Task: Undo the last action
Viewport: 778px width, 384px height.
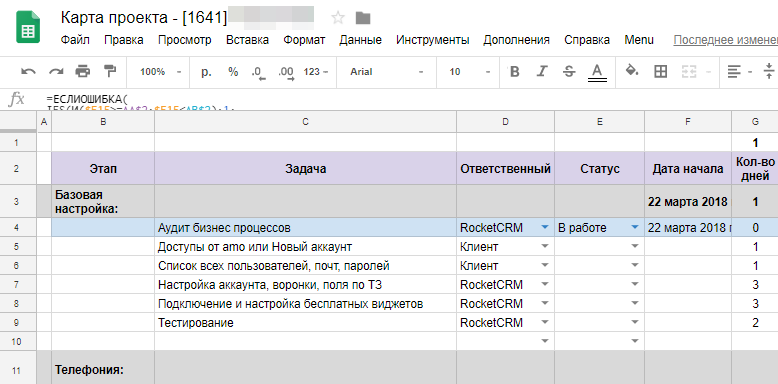Action: pyautogui.click(x=28, y=72)
